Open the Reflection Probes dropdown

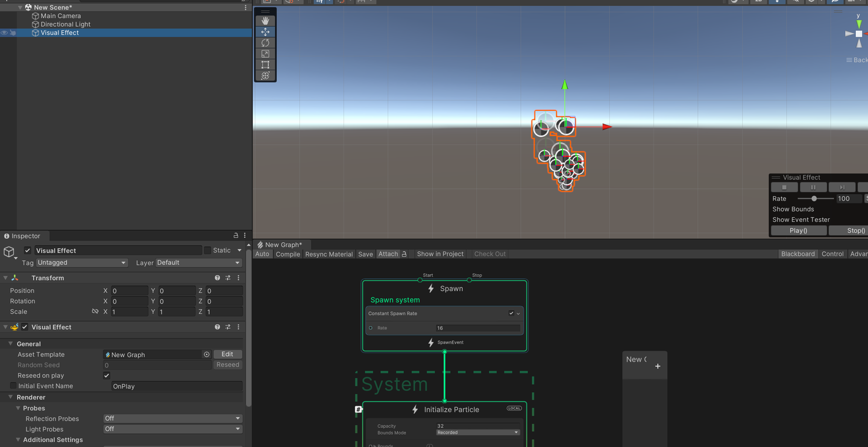click(x=172, y=418)
